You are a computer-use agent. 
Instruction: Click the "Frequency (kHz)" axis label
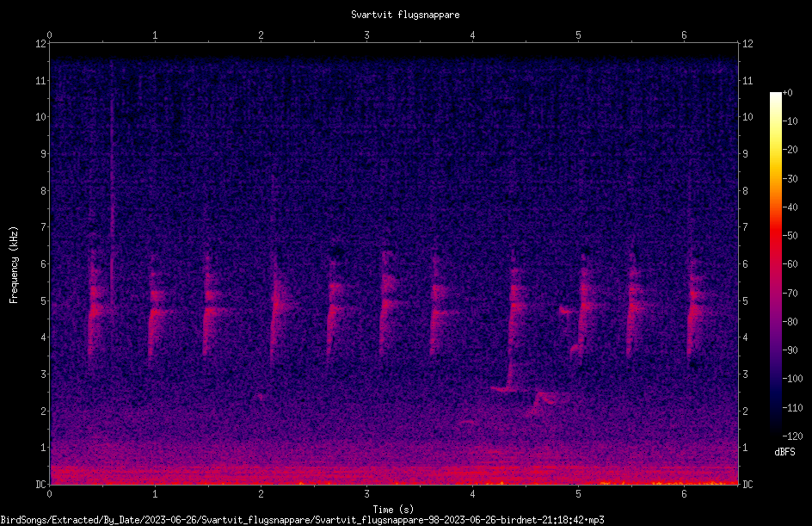(x=14, y=265)
